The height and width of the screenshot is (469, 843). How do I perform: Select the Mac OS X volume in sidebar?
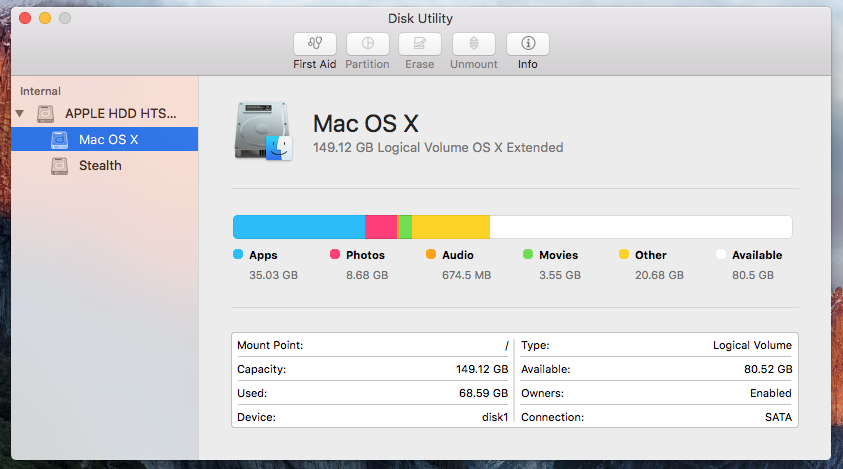pos(104,139)
